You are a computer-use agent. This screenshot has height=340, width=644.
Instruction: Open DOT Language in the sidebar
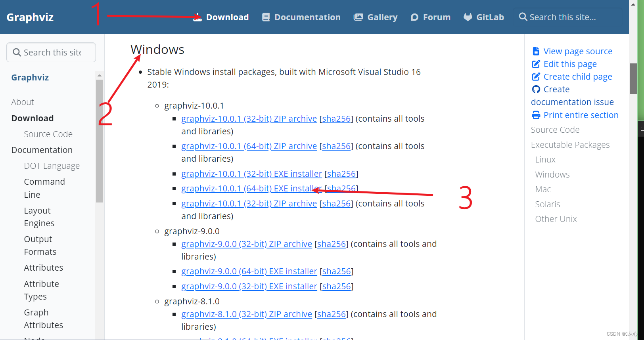click(52, 166)
